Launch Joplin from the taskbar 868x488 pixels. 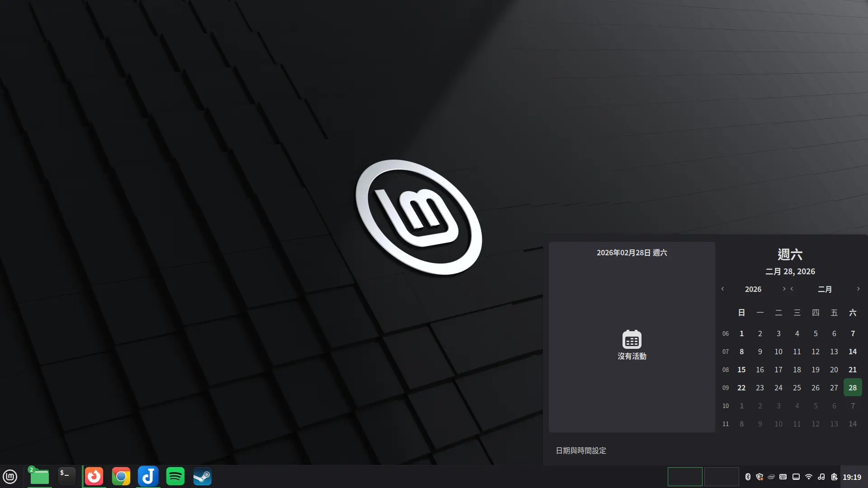148,476
